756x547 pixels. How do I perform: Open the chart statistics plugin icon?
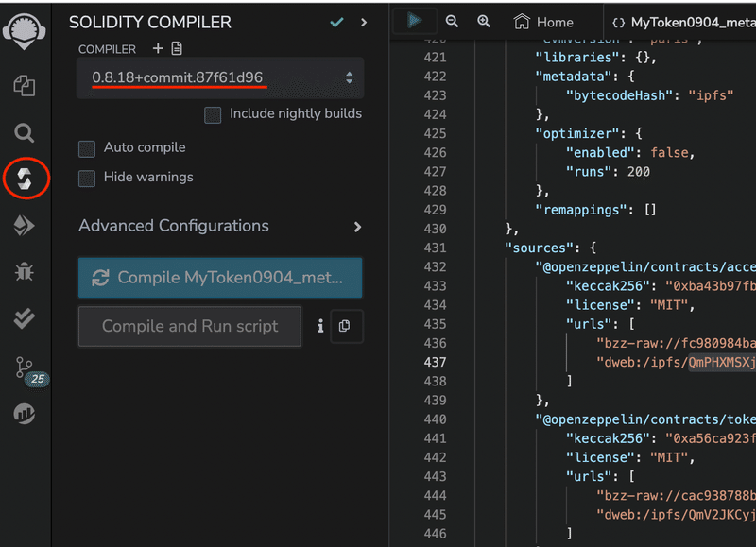25,414
